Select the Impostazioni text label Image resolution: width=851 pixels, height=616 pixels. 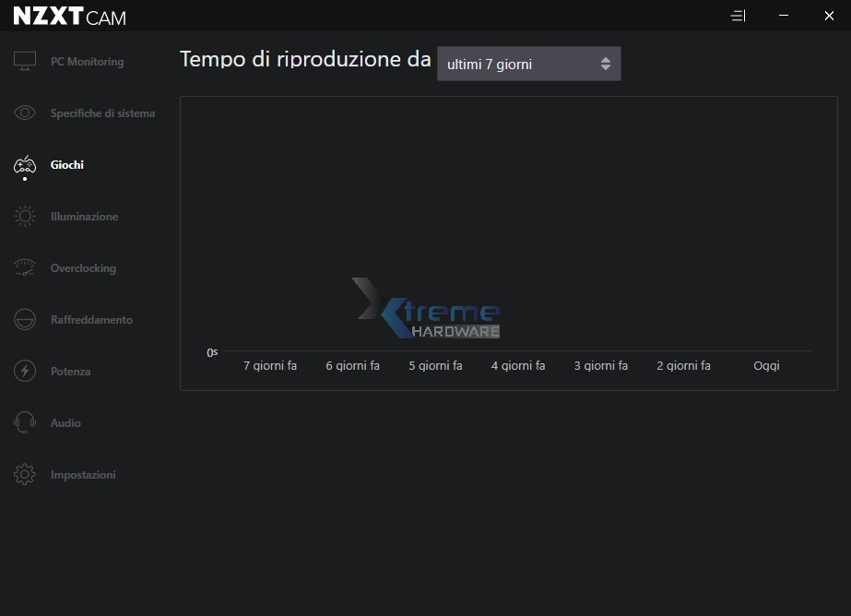[83, 475]
